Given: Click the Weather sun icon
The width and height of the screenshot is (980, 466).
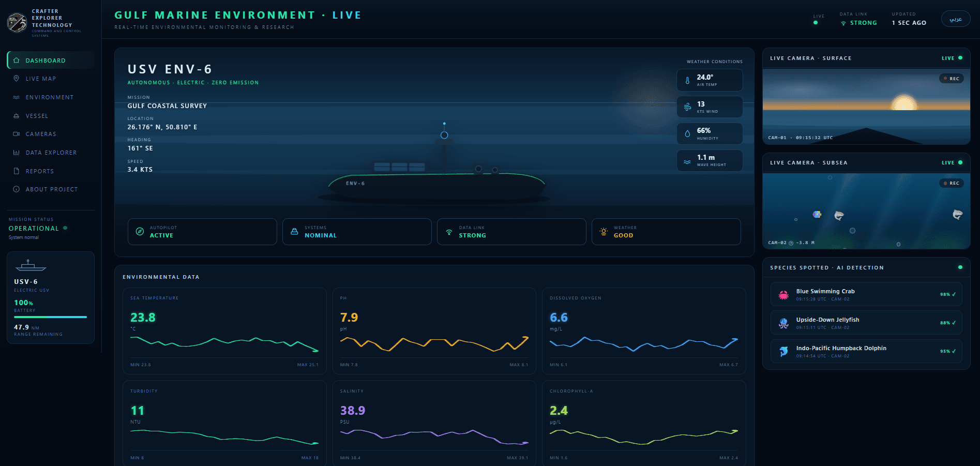Looking at the screenshot, I should [604, 232].
